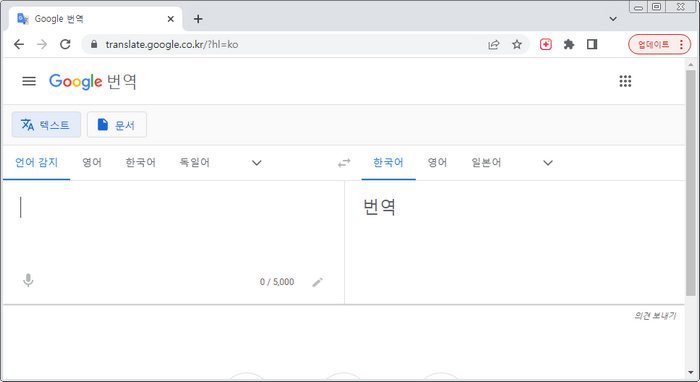Swap source and target languages

(x=344, y=163)
